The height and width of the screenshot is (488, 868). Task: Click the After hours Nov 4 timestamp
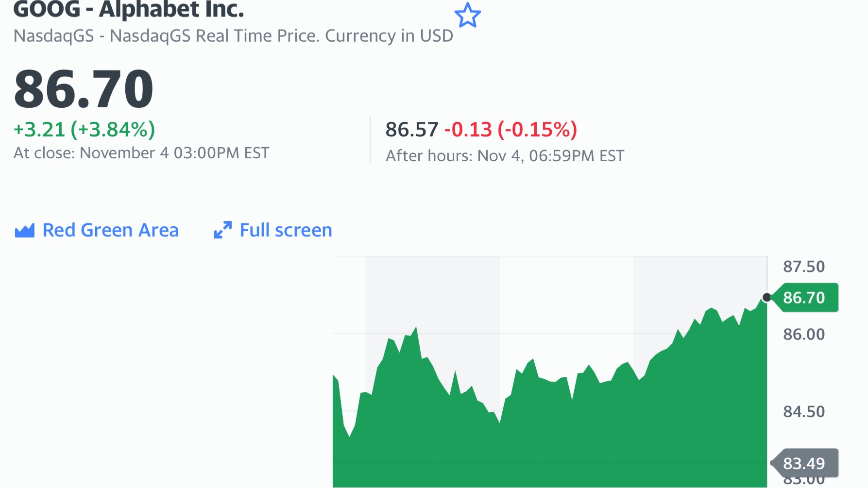click(x=505, y=156)
